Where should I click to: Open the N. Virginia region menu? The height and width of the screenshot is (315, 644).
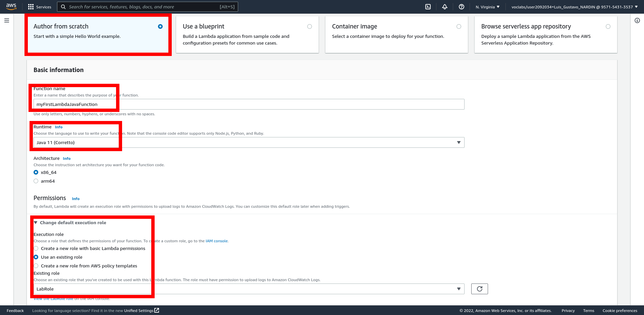(487, 7)
